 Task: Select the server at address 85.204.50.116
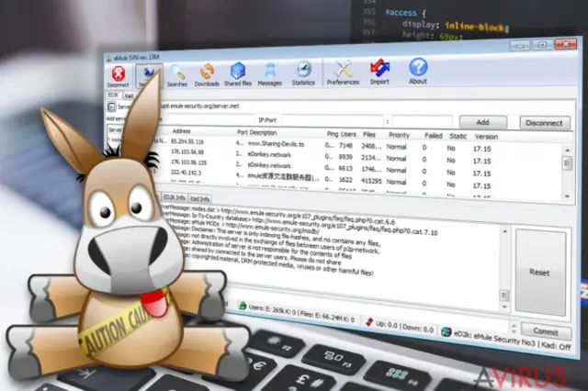tap(187, 141)
